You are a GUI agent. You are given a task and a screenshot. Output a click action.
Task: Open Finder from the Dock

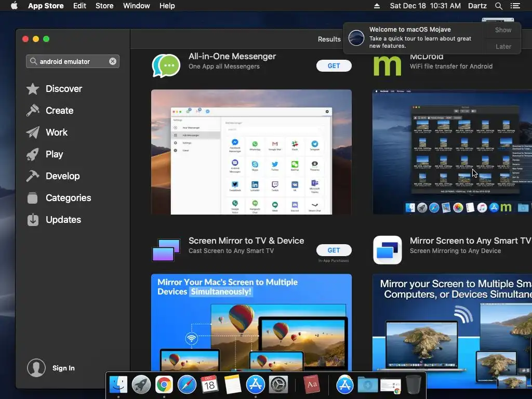pos(118,385)
